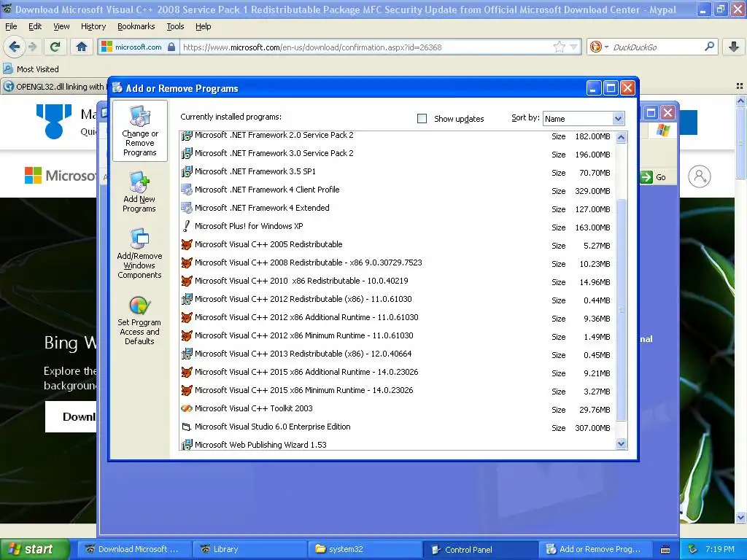Expand the search engine selector dropdown
Viewport: 747px width, 560px height.
[x=606, y=47]
